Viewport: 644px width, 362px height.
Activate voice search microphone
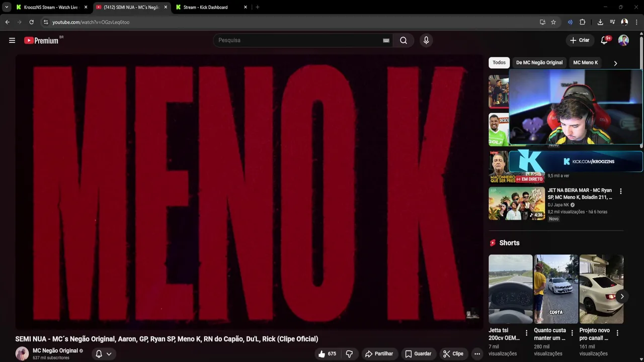point(426,40)
